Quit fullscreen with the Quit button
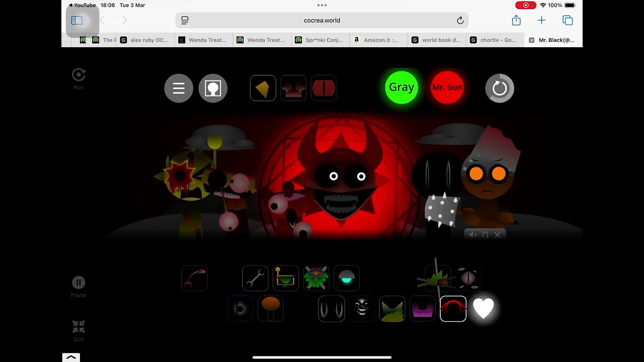Image resolution: width=644 pixels, height=362 pixels. click(78, 331)
